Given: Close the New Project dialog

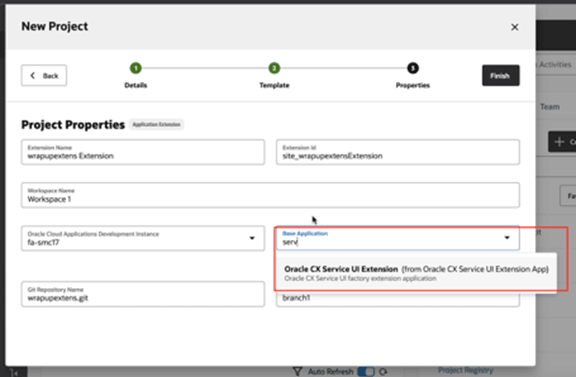Looking at the screenshot, I should point(514,27).
